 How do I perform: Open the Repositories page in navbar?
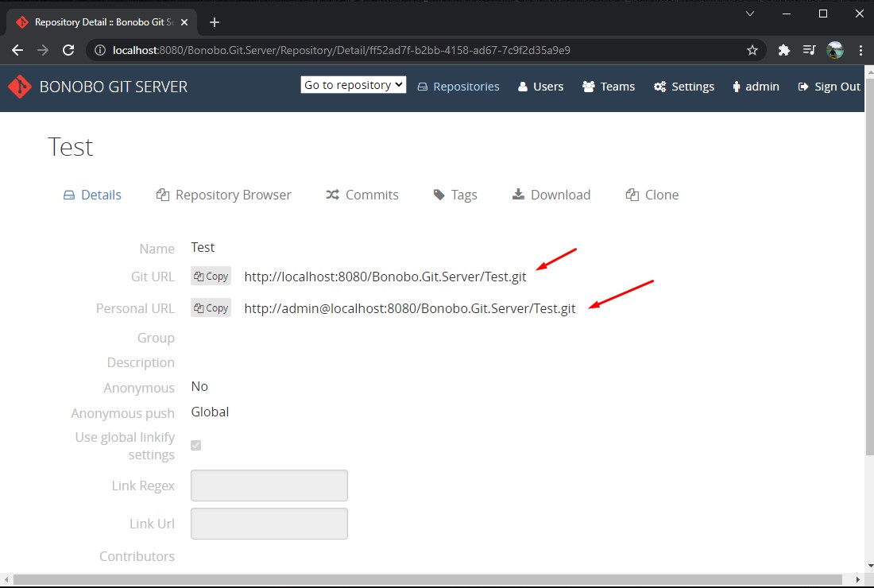[458, 87]
